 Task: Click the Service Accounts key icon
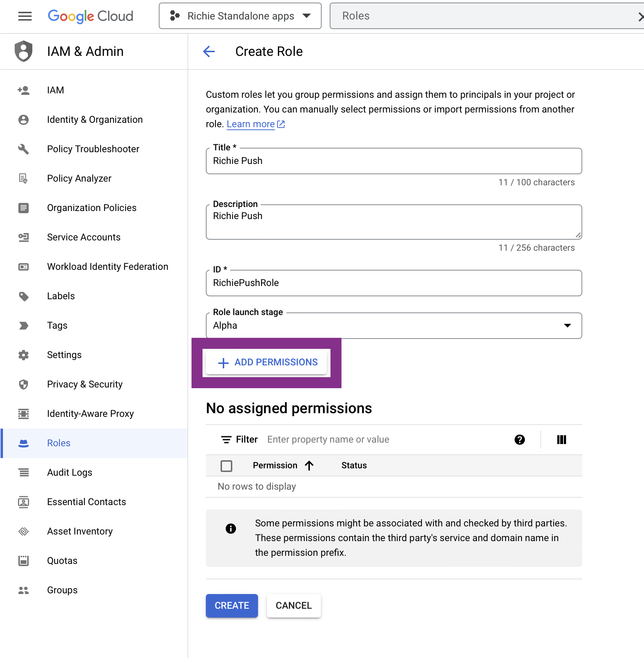24,237
